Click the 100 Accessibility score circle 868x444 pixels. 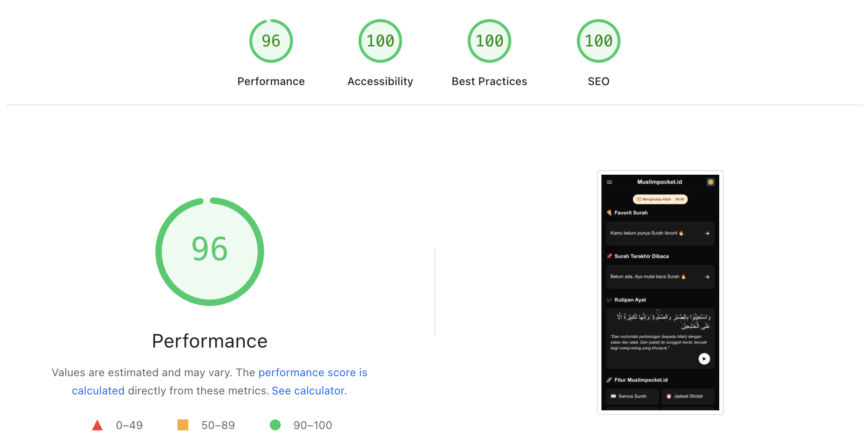(380, 40)
